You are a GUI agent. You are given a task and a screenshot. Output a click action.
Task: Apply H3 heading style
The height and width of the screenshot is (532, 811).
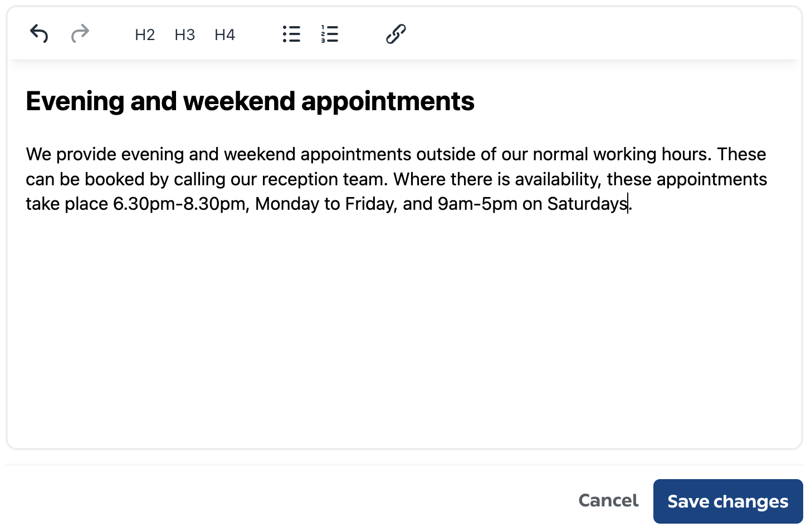pos(185,35)
